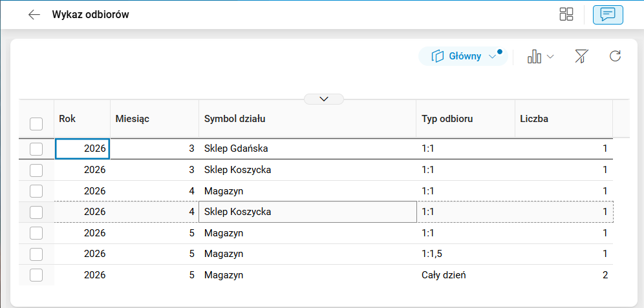Select checkbox for the Cały dzień row
Viewport: 644px width, 308px height.
(36, 275)
